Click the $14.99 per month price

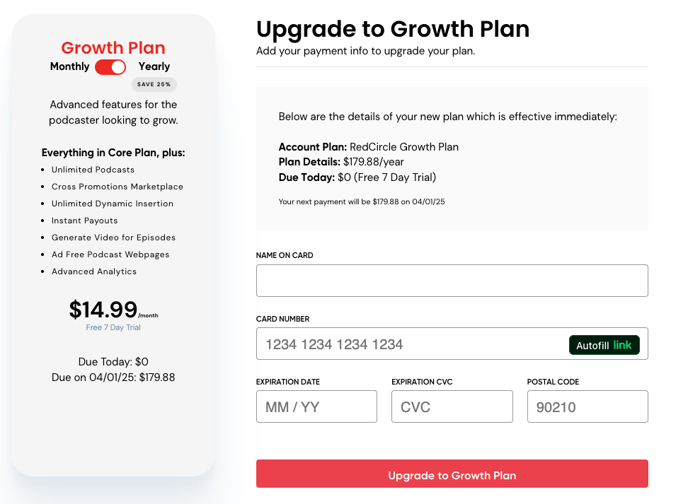(x=113, y=309)
